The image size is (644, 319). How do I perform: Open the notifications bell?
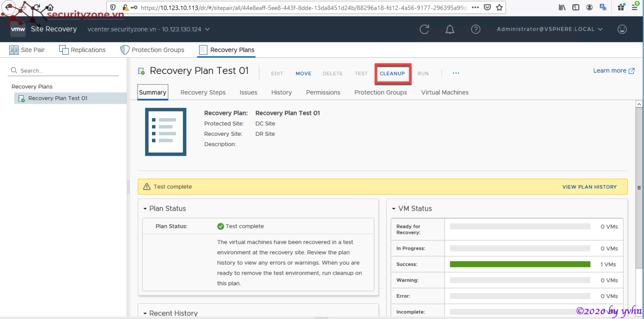pyautogui.click(x=450, y=29)
